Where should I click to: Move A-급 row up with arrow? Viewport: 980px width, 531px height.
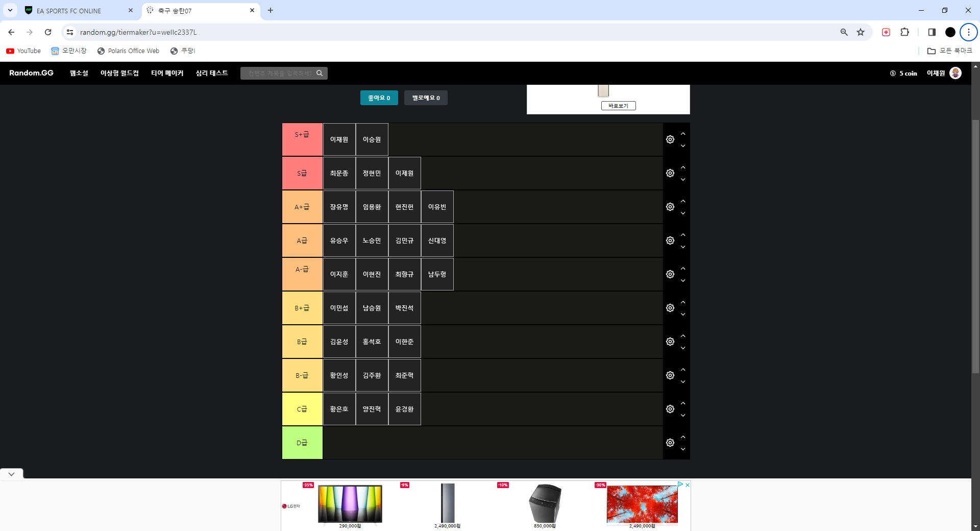683,269
